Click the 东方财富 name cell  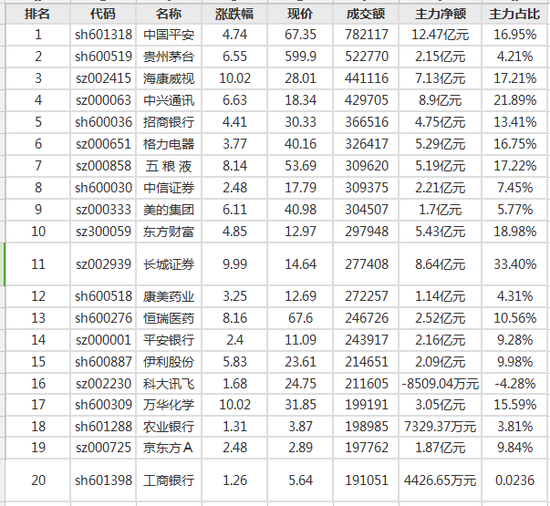(169, 231)
